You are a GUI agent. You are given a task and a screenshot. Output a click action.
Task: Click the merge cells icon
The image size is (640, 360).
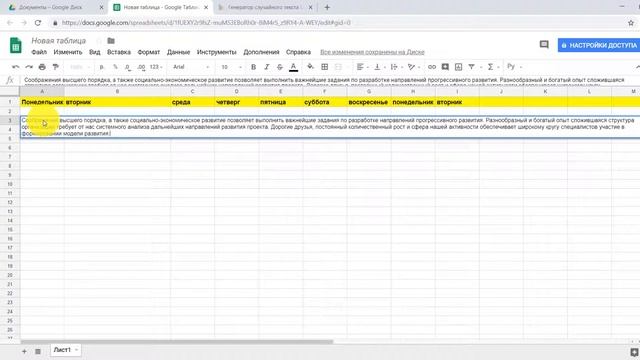tap(338, 67)
